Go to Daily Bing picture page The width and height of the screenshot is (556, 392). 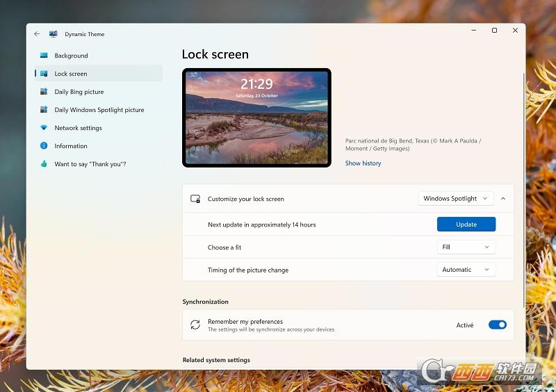tap(99, 92)
